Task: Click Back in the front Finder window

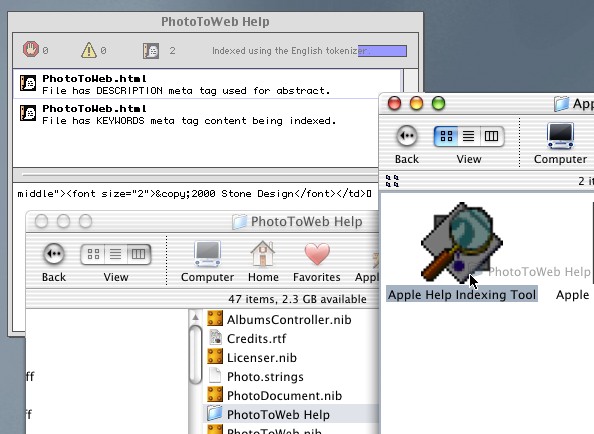Action: [x=407, y=144]
